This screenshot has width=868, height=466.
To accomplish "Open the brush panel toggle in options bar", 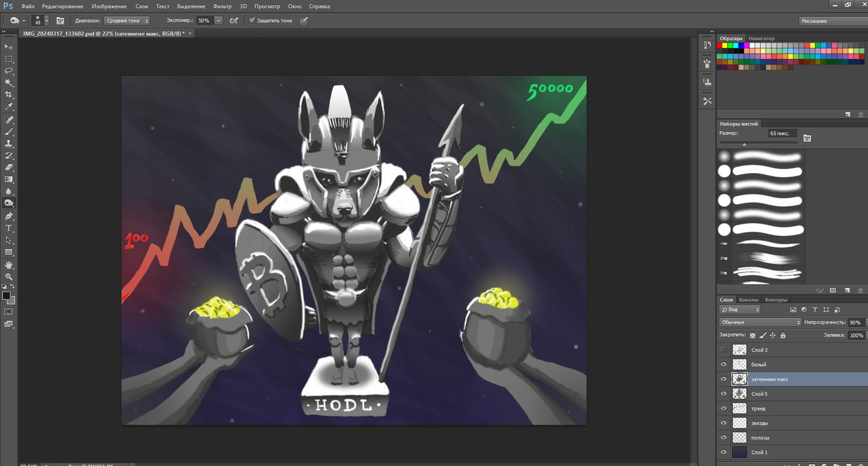I will pos(60,20).
